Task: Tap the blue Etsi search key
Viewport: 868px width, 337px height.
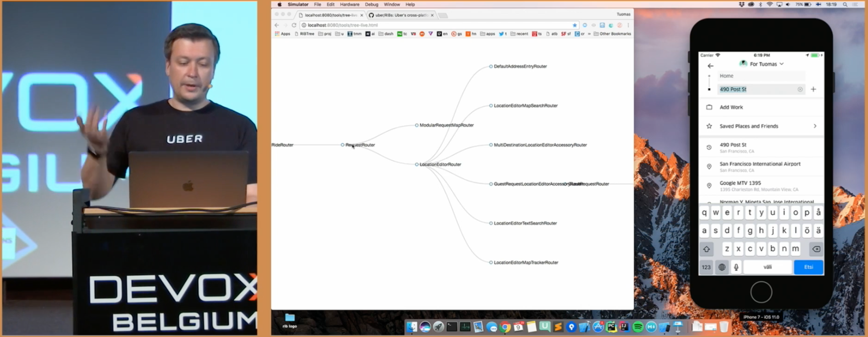Action: coord(808,267)
